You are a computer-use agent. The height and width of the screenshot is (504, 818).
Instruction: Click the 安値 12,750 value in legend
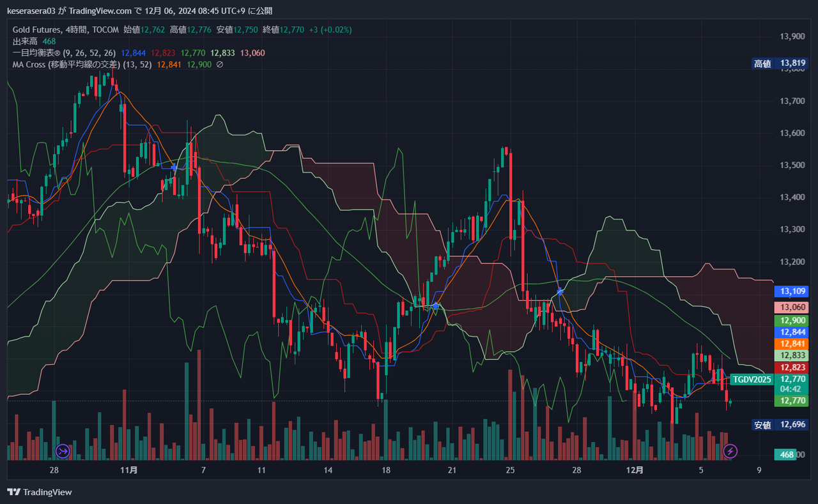tap(237, 29)
